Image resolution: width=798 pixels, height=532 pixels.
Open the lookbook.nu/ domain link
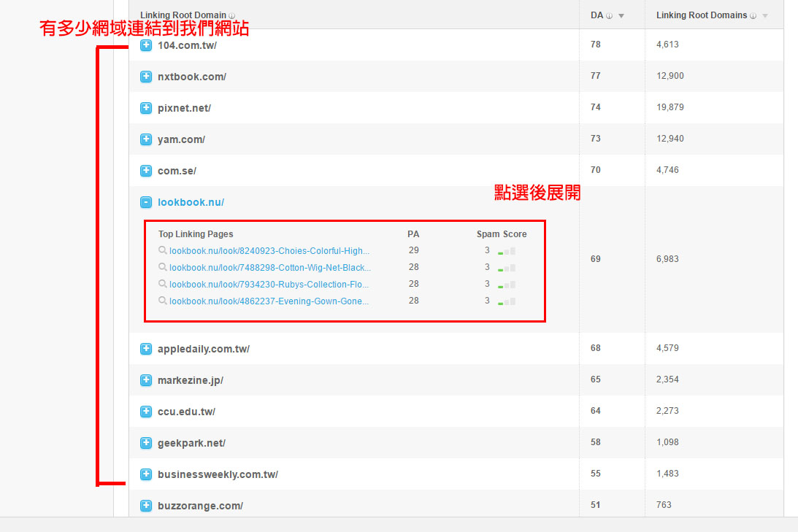tap(191, 202)
